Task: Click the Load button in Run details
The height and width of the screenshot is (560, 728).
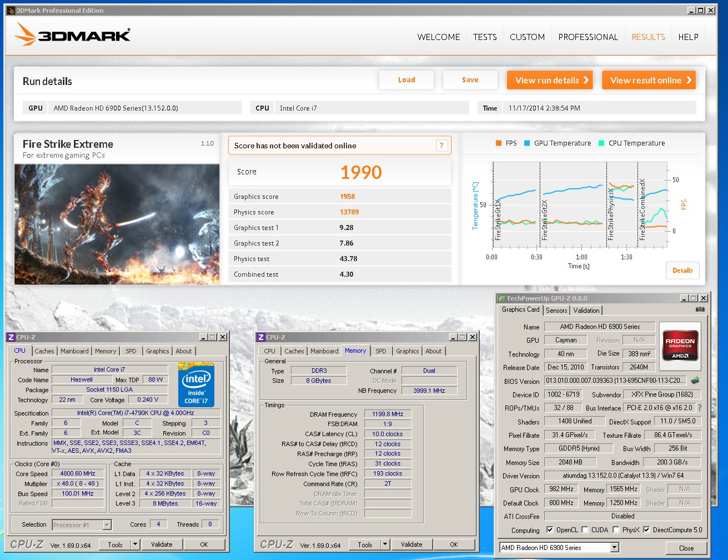Action: pyautogui.click(x=406, y=80)
